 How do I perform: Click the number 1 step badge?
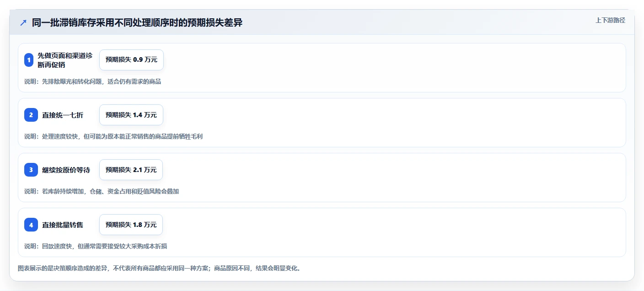tap(29, 60)
